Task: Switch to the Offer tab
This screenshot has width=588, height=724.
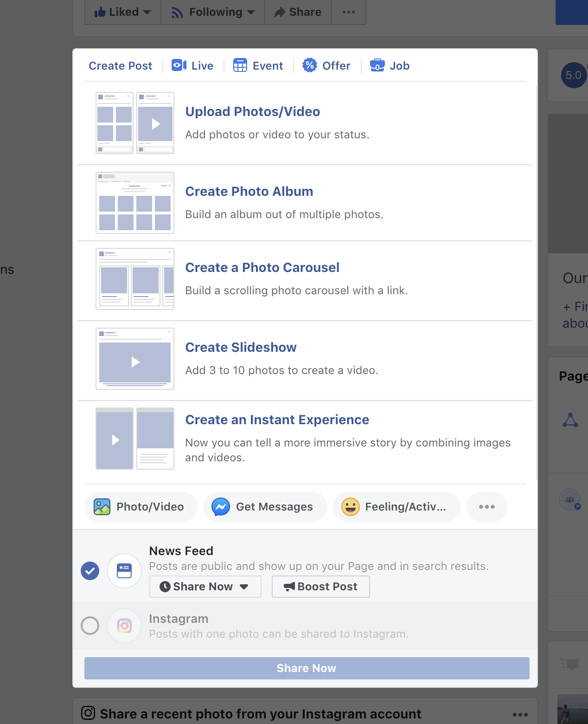Action: [326, 66]
